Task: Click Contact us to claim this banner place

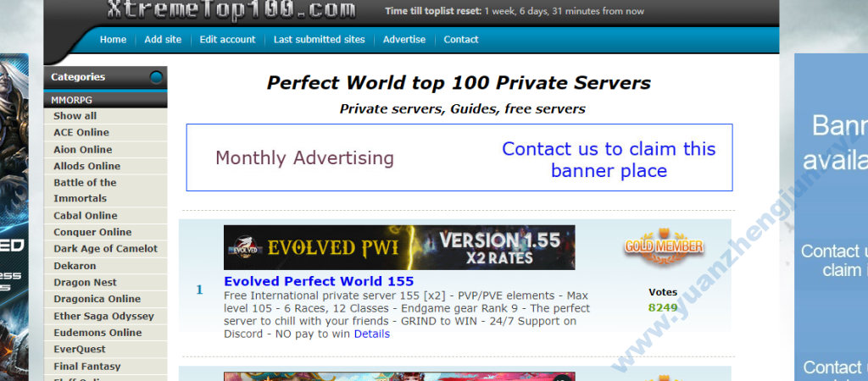Action: coord(609,159)
